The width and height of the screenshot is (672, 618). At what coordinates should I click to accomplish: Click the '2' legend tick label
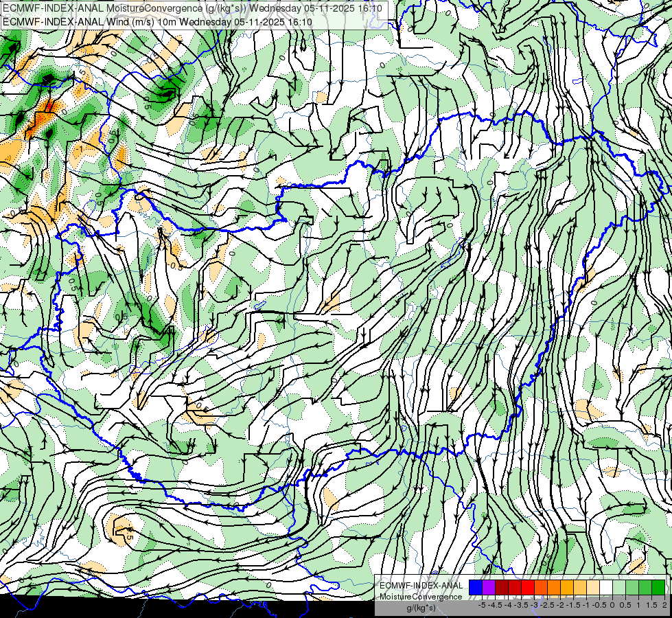(x=664, y=605)
